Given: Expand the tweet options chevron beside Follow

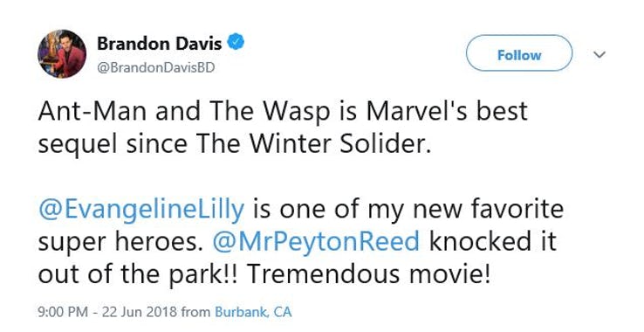Looking at the screenshot, I should click(599, 54).
